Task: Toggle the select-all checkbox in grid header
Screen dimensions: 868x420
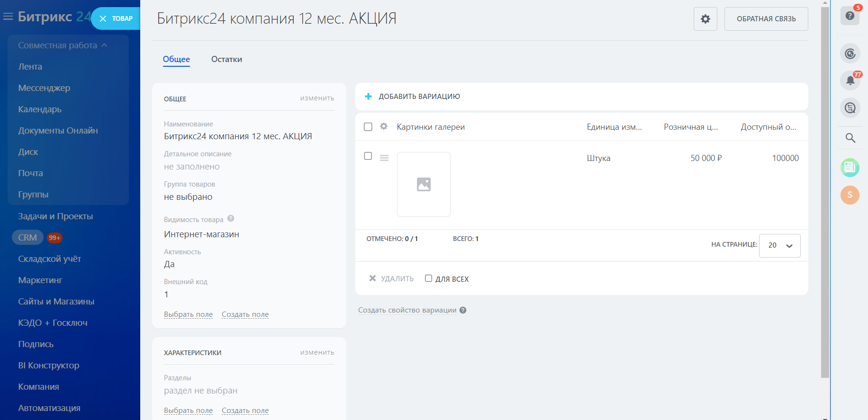Action: click(x=368, y=127)
